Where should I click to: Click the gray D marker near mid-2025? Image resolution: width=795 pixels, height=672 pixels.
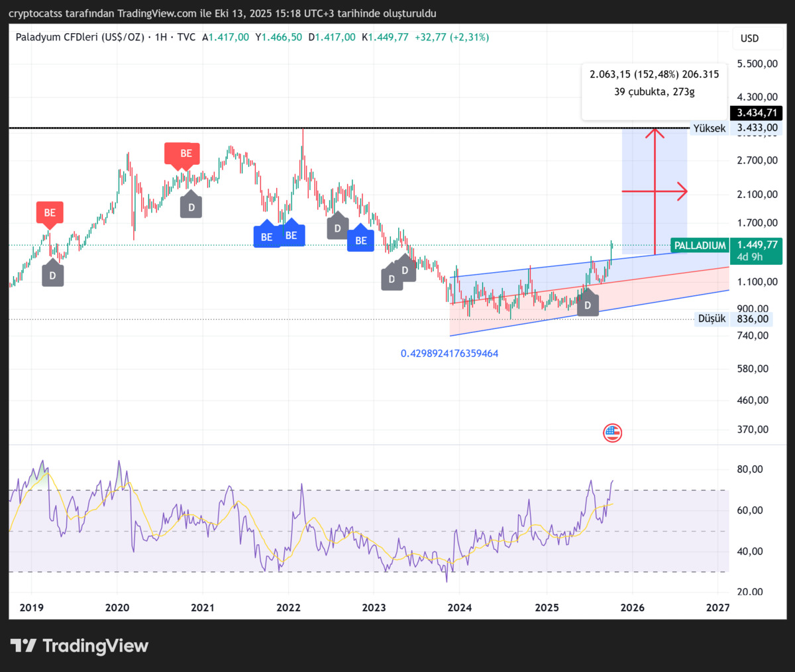(588, 304)
